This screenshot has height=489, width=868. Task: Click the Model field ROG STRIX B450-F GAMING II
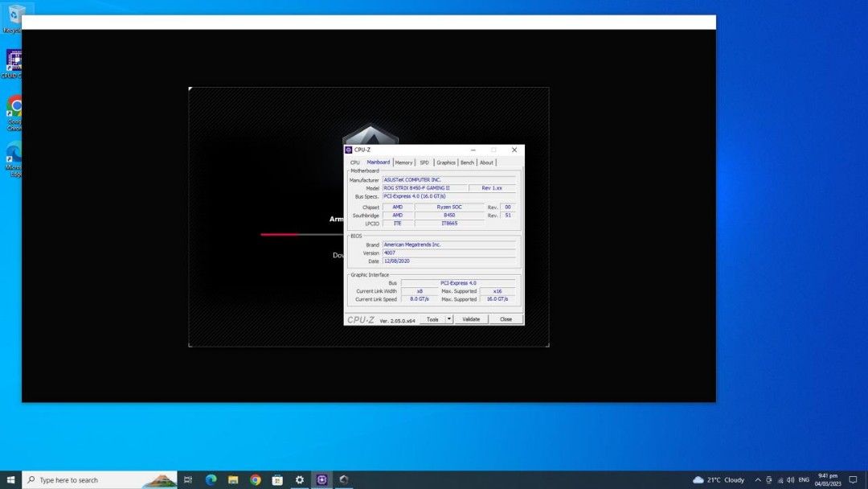tap(425, 187)
